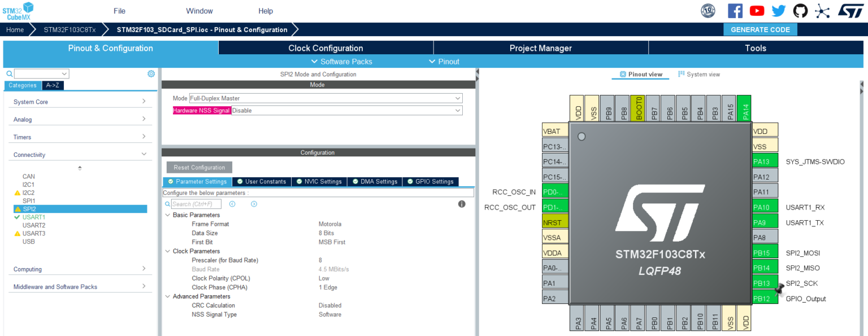This screenshot has height=336, width=868.
Task: Click the Reset Configuration button
Action: click(x=199, y=168)
